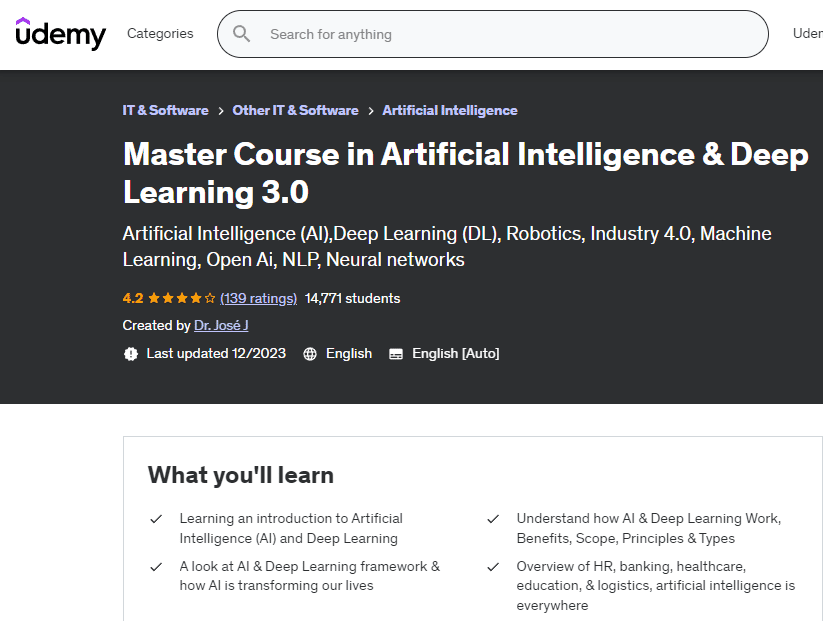
Task: Click the 4.2 rating score
Action: click(133, 298)
